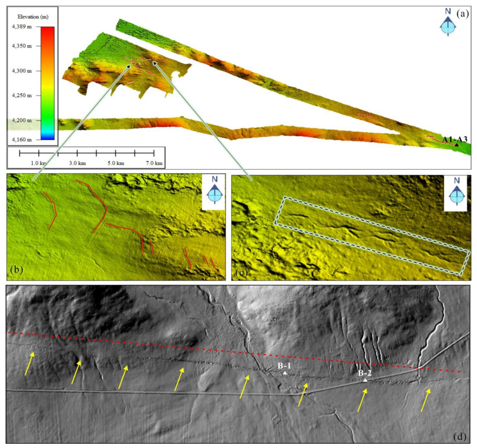Click the (a) panel label
Viewport: 477px width, 448px height.
pyautogui.click(x=462, y=14)
